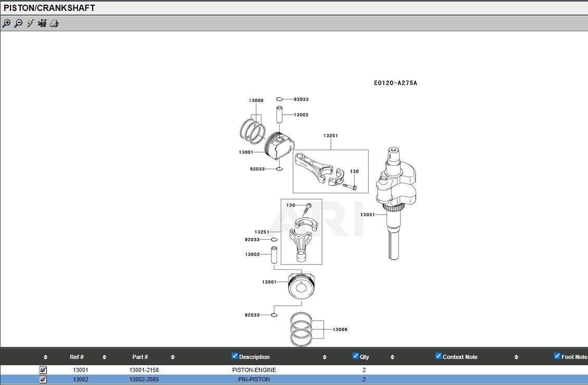This screenshot has height=385, width=588.
Task: Click sort arrows right of Description
Action: pos(324,357)
